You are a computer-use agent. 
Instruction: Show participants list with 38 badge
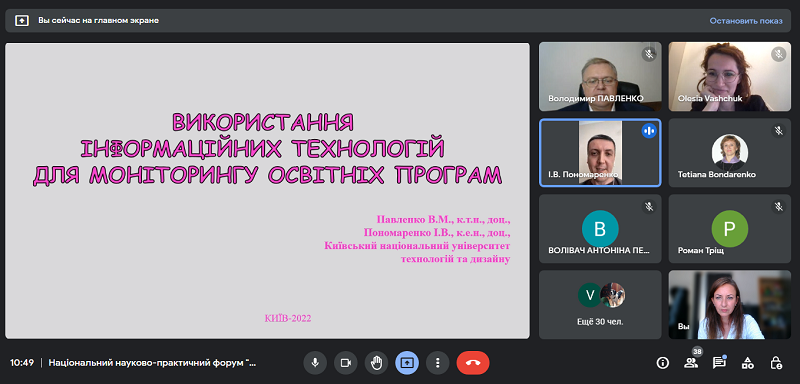(691, 363)
